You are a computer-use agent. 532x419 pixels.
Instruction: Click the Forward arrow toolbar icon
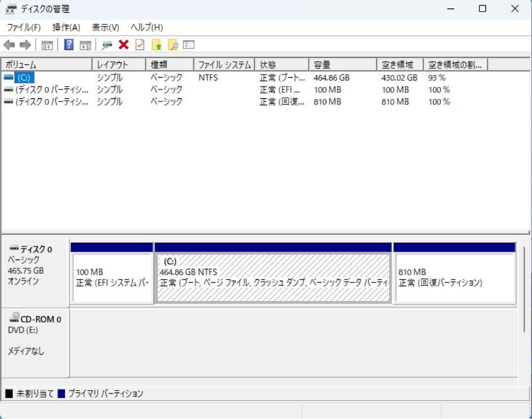26,45
